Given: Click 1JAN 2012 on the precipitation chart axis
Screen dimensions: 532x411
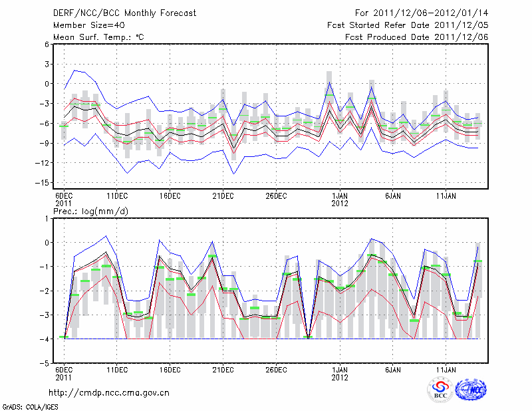Looking at the screenshot, I should pyautogui.click(x=340, y=372).
